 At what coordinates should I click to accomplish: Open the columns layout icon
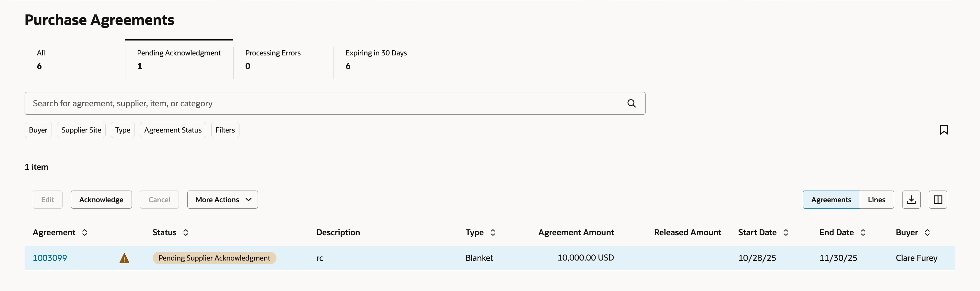click(x=938, y=200)
